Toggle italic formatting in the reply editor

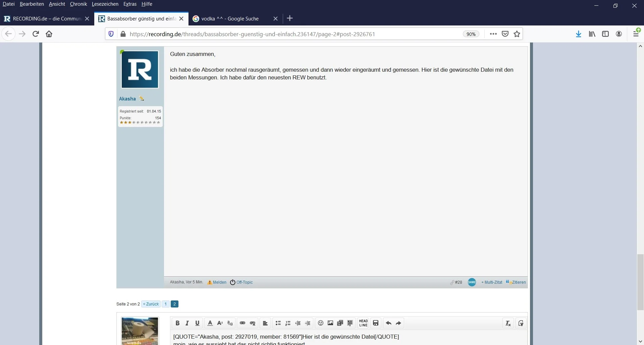pyautogui.click(x=187, y=323)
